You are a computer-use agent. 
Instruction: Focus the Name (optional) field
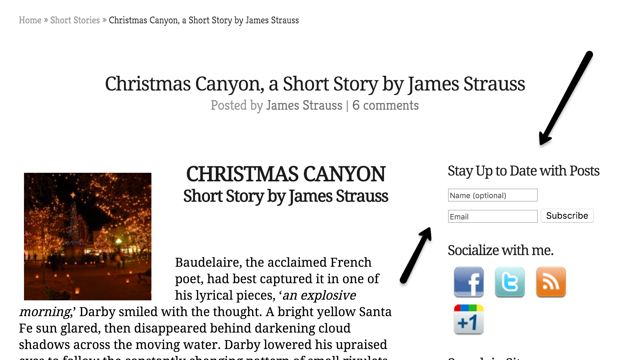click(493, 195)
